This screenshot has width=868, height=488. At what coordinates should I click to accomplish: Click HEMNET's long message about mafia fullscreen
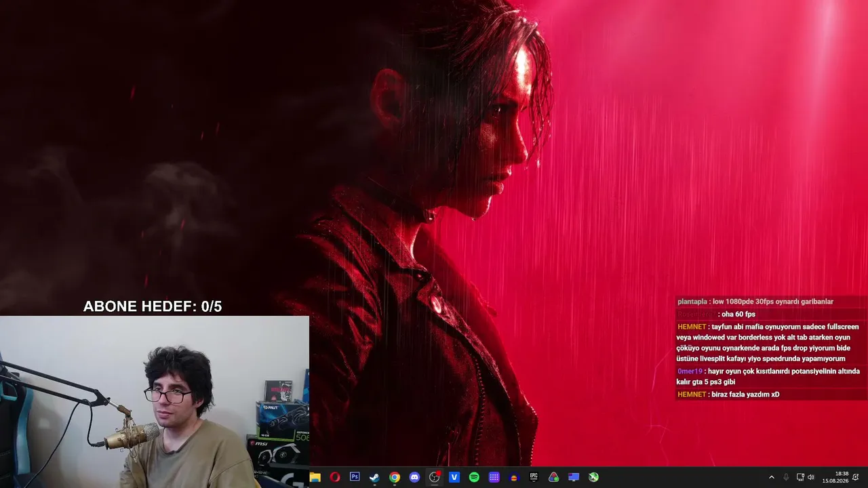click(x=768, y=342)
